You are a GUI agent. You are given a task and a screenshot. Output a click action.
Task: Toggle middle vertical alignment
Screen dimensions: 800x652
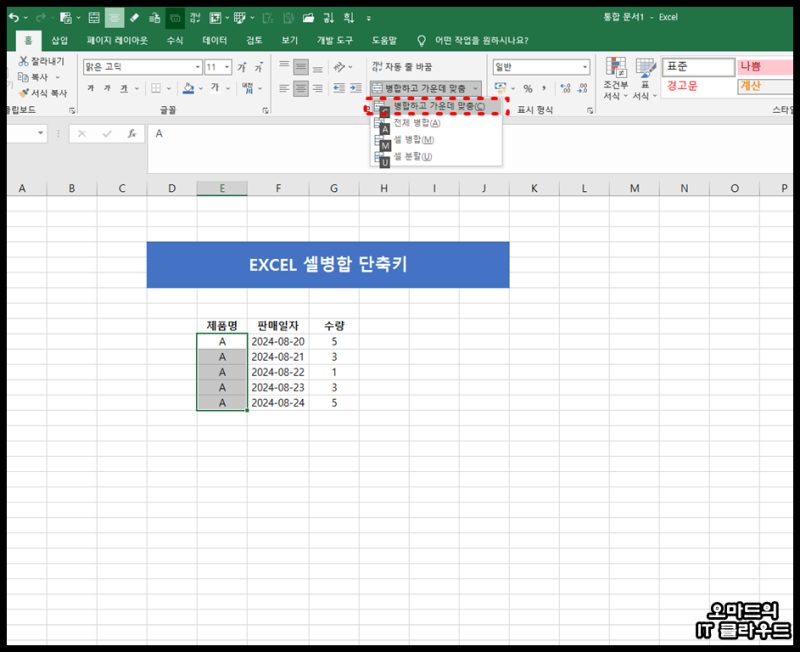301,67
